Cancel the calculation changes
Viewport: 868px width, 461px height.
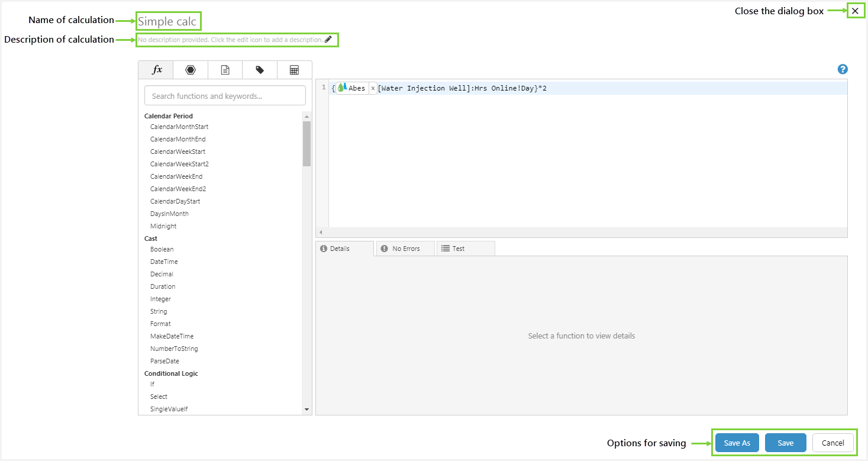point(832,443)
